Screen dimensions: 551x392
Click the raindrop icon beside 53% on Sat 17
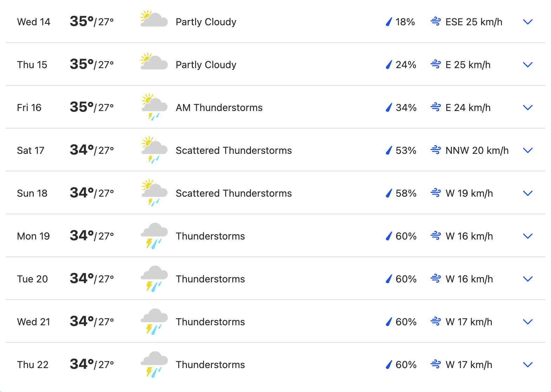[389, 150]
